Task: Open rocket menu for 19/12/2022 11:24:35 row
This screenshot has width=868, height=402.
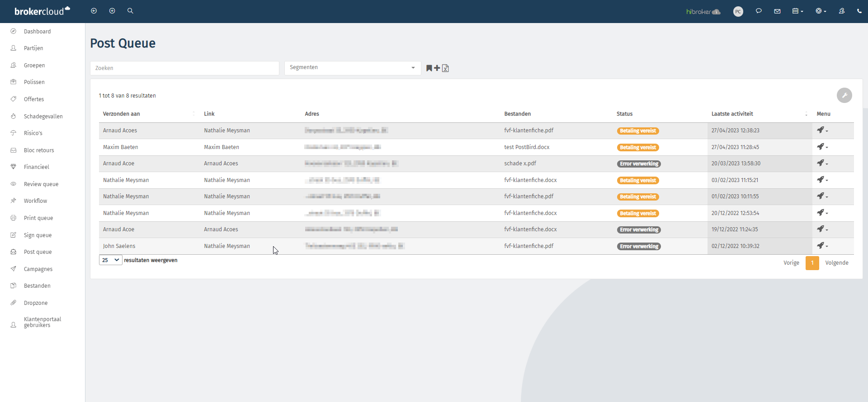Action: tap(822, 229)
